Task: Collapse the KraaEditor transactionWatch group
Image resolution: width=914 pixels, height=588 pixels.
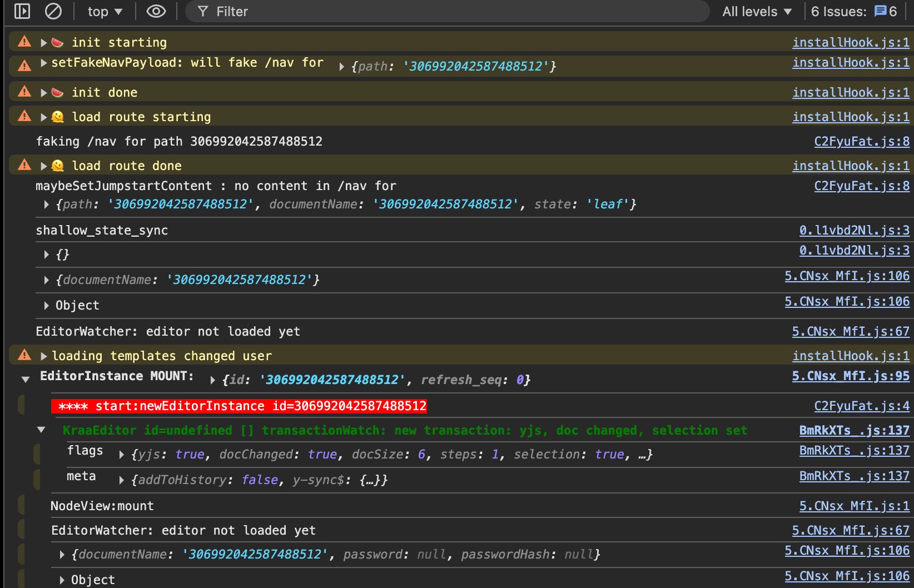Action: coord(41,430)
